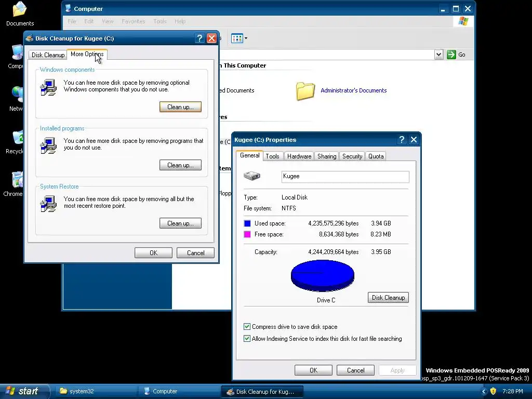Viewport: 532px width, 399px height.
Task: Click Cancel in Disk Cleanup dialog
Action: pos(195,253)
